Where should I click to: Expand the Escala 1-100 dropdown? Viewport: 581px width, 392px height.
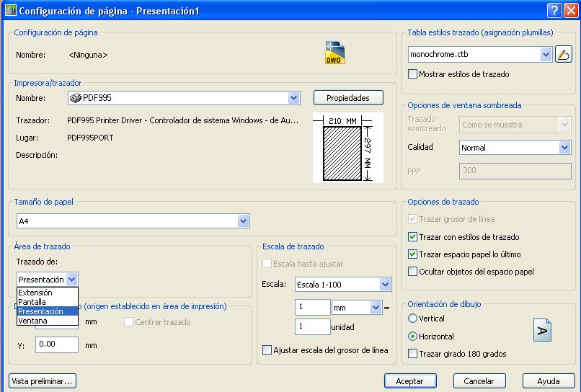[x=385, y=285]
